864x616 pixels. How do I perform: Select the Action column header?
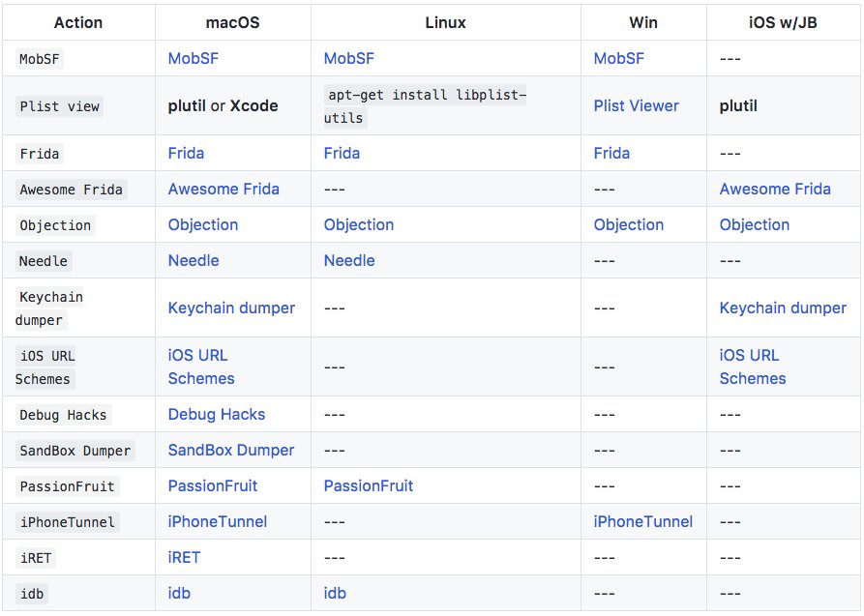[78, 22]
